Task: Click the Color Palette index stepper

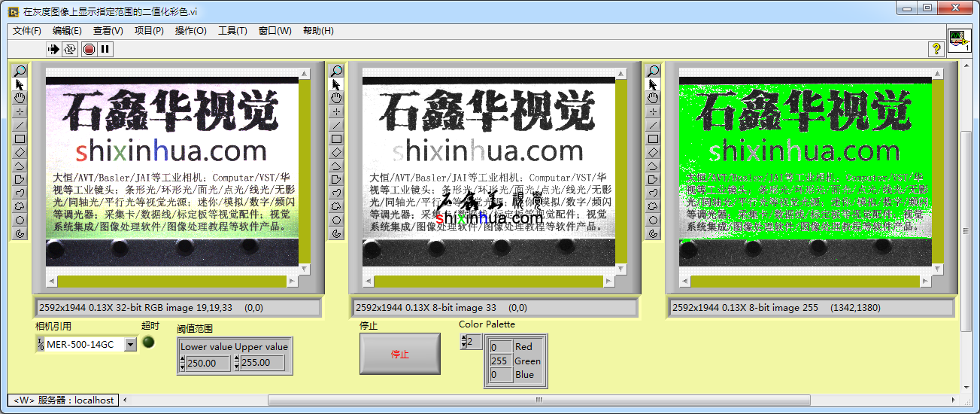Action: click(463, 342)
